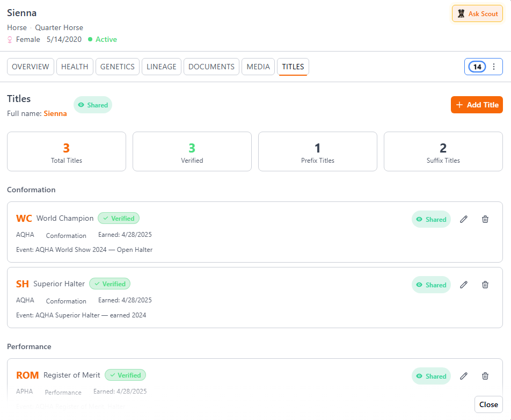Click the Suffix Titles stat card

tap(443, 151)
